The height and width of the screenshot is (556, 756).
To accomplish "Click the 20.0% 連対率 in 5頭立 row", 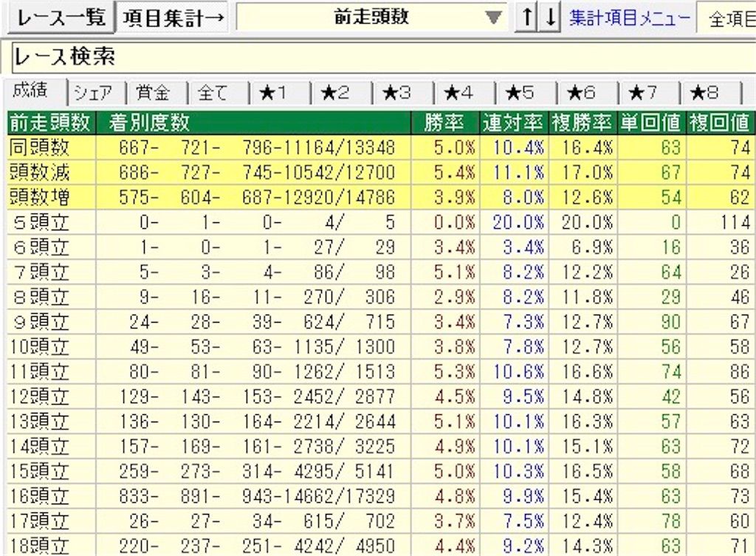I will pyautogui.click(x=518, y=222).
